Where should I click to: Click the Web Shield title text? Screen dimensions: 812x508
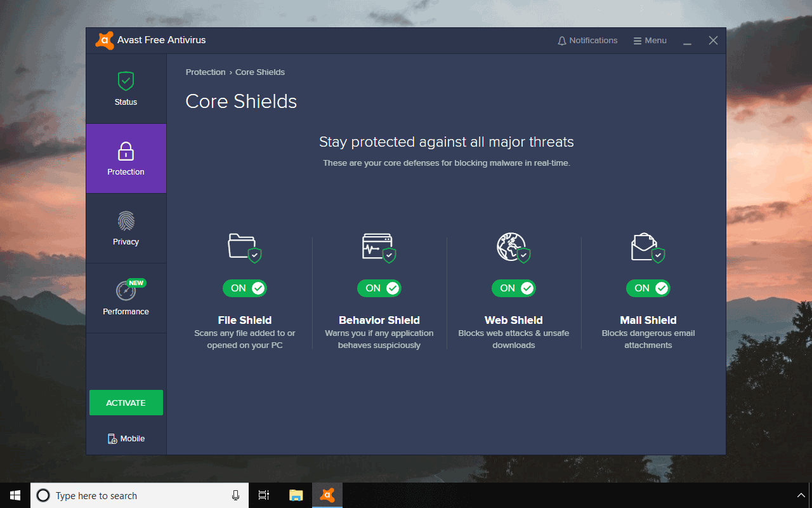514,320
